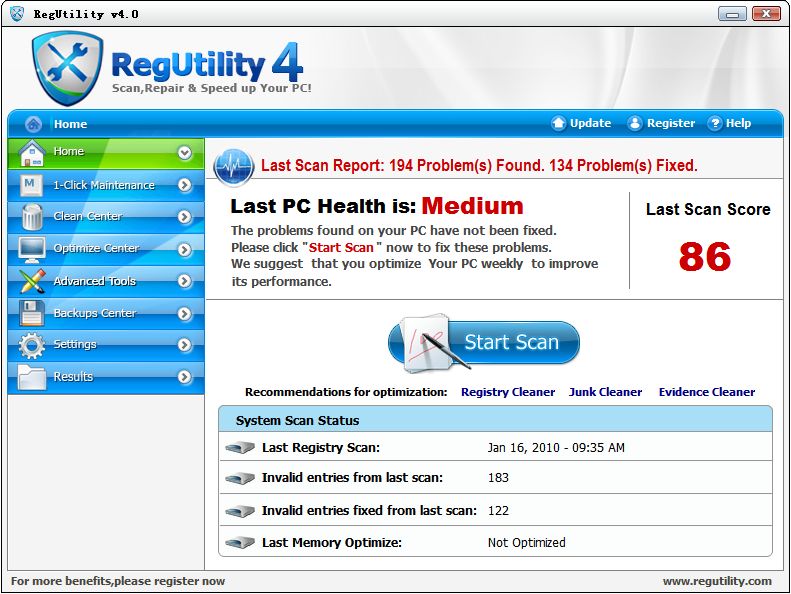Screen dimensions: 791x594
Task: Click the round home icon in blue bar
Action: coord(33,124)
